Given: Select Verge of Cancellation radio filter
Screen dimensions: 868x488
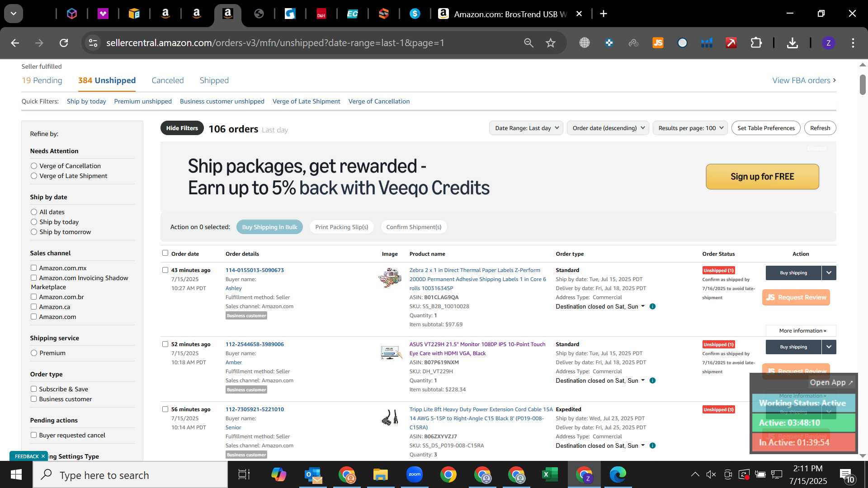Looking at the screenshot, I should point(34,166).
